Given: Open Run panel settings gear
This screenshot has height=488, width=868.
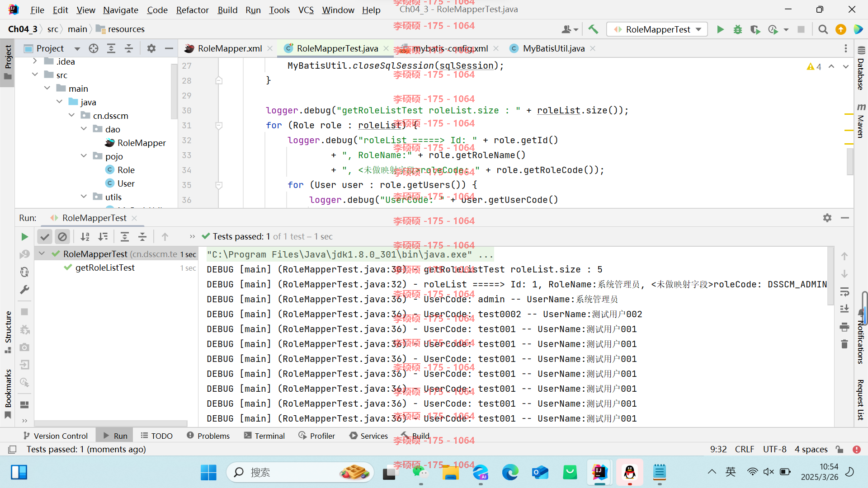Looking at the screenshot, I should point(827,218).
